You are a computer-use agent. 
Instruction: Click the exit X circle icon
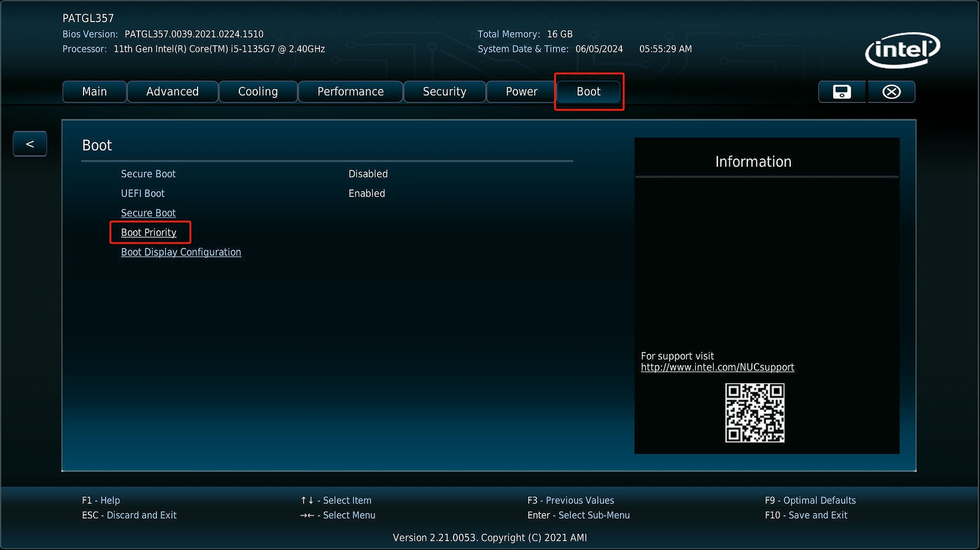[x=891, y=92]
